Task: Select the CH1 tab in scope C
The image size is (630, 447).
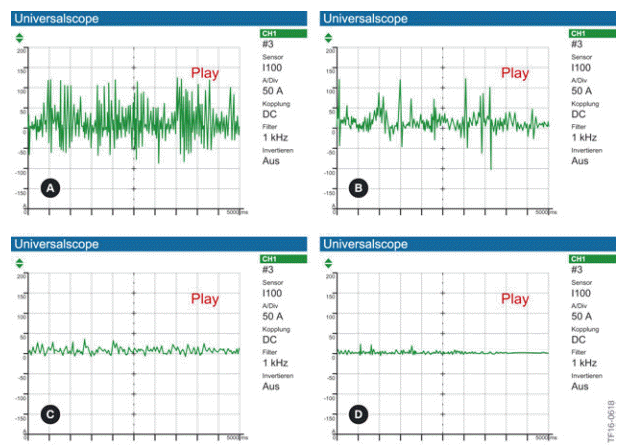Action: [284, 259]
